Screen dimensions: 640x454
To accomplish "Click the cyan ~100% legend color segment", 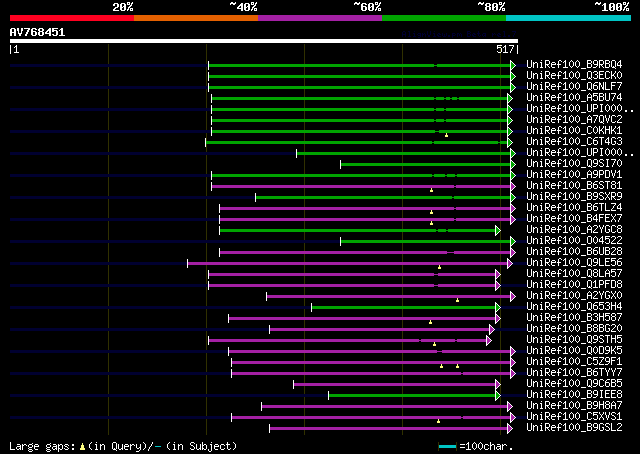I will (569, 18).
